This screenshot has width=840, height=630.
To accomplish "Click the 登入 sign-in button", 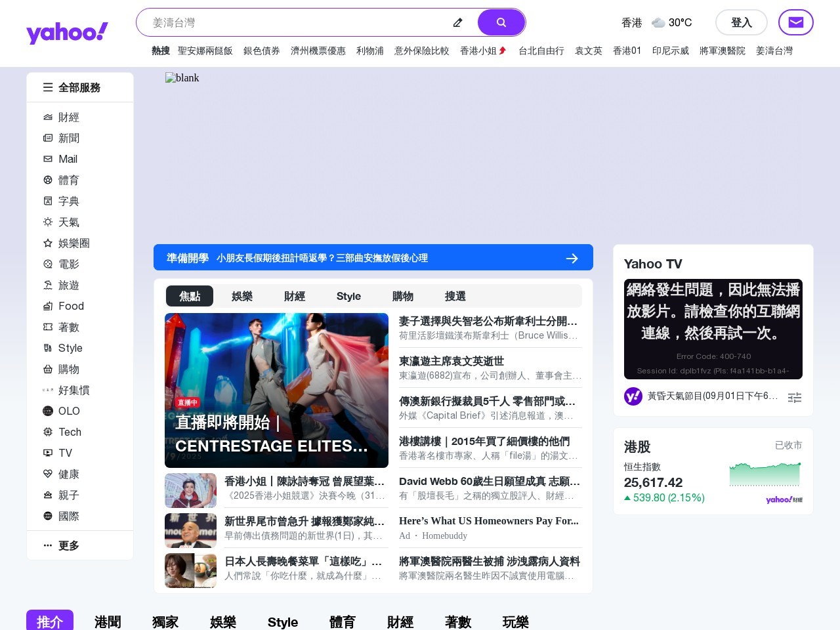I will [742, 22].
